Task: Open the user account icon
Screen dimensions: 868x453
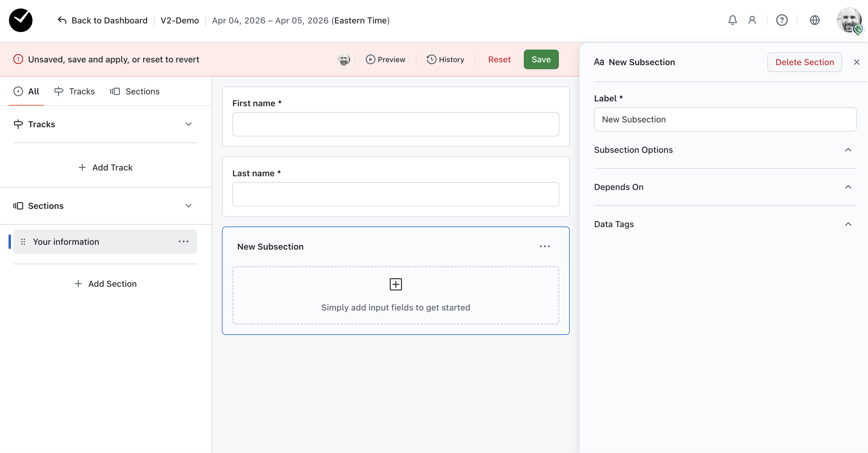Action: tap(752, 20)
